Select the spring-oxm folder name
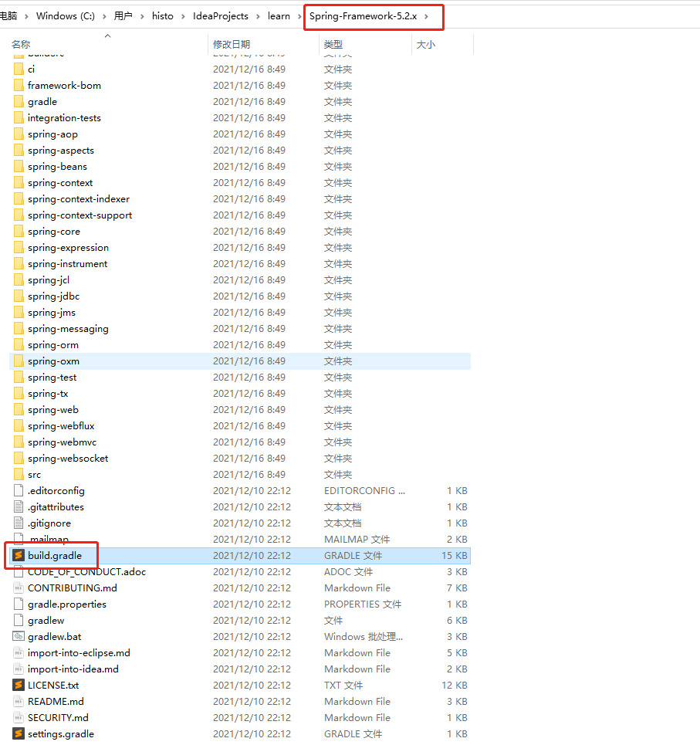Image resolution: width=700 pixels, height=745 pixels. [54, 361]
